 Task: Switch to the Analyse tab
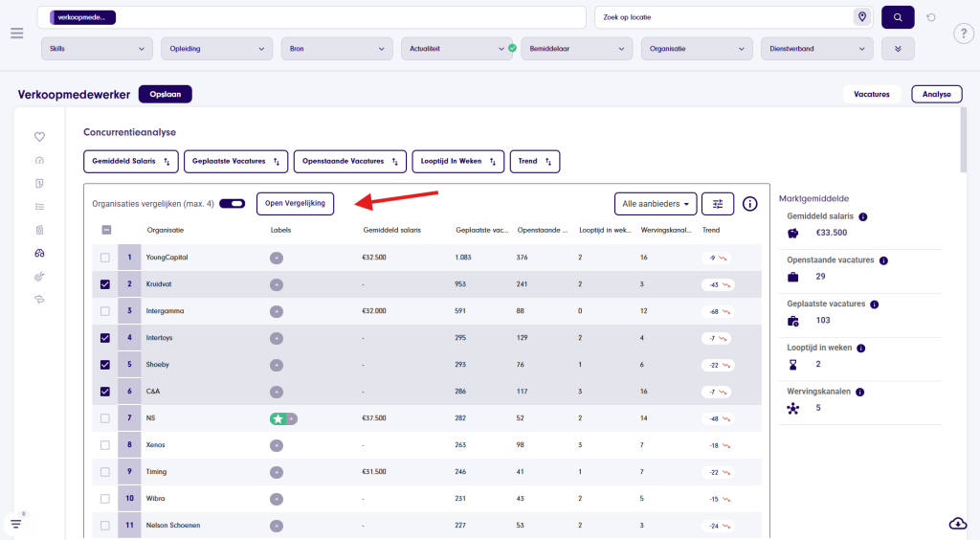936,94
